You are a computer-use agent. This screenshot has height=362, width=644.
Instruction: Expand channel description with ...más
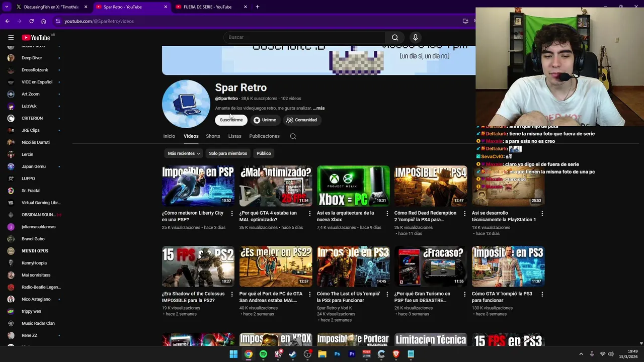point(318,108)
